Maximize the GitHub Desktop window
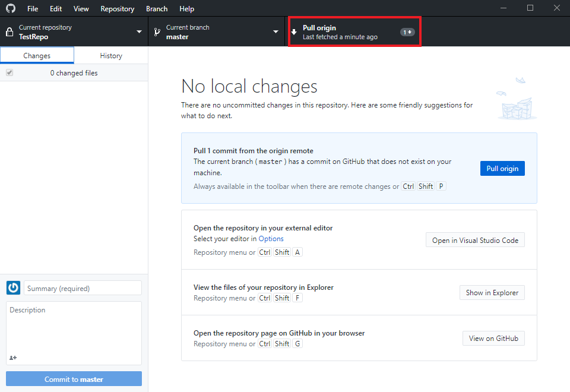Image resolution: width=570 pixels, height=392 pixels. click(530, 8)
